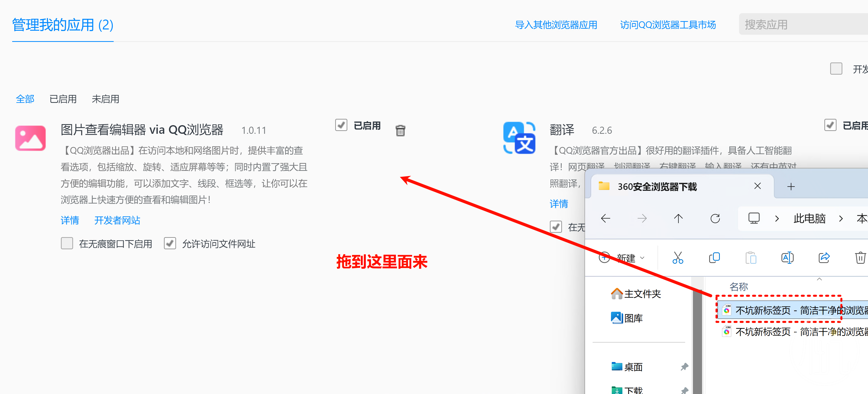Image resolution: width=868 pixels, height=394 pixels.
Task: Click the 管理我的应用 (2) heading tab
Action: coord(63,25)
